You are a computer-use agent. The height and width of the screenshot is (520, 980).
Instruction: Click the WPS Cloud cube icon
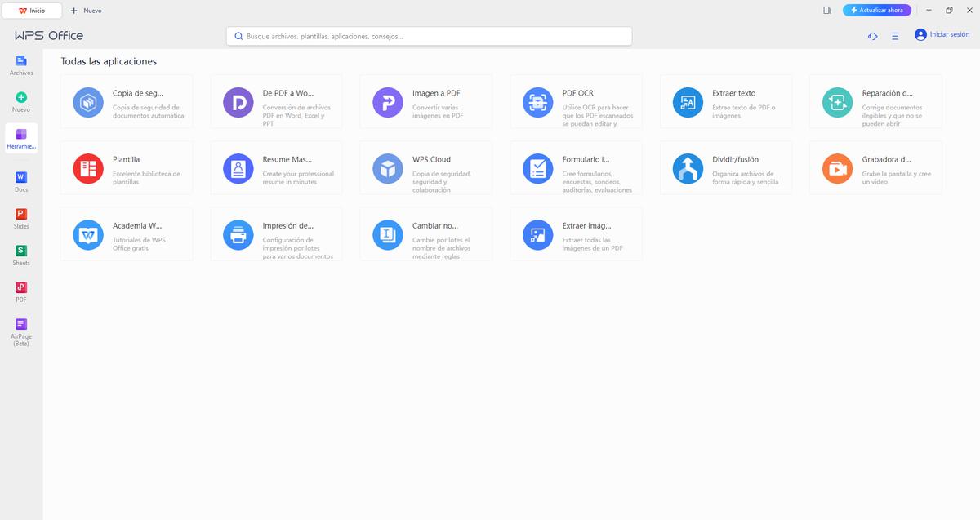388,168
